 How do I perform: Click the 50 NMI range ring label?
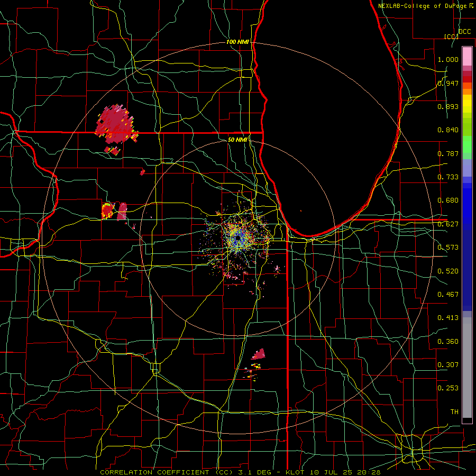[x=237, y=140]
